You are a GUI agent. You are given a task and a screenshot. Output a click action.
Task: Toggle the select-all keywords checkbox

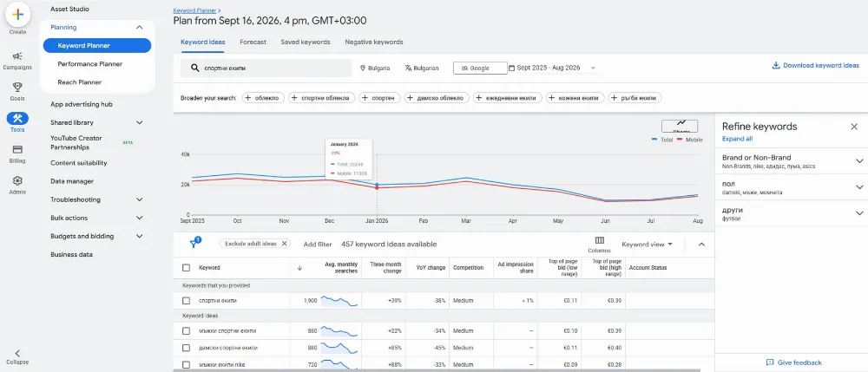[186, 268]
